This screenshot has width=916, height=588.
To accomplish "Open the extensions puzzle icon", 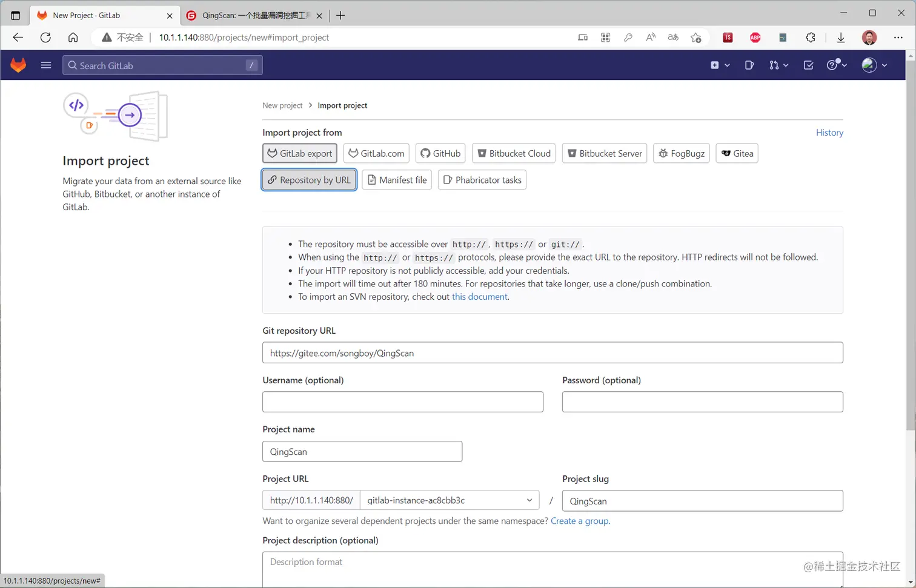I will 811,38.
